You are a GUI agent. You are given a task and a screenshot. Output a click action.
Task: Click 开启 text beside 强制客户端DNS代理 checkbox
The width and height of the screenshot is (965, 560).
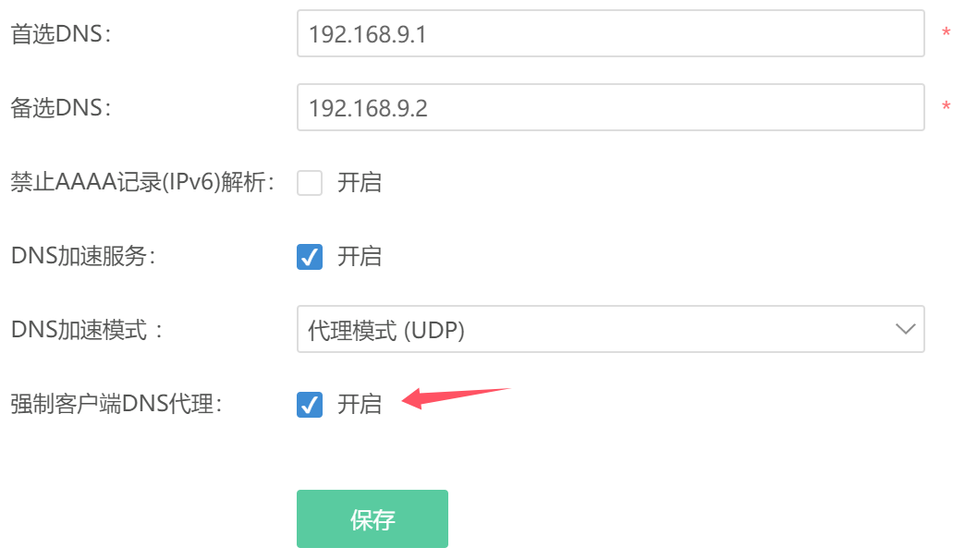tap(360, 405)
